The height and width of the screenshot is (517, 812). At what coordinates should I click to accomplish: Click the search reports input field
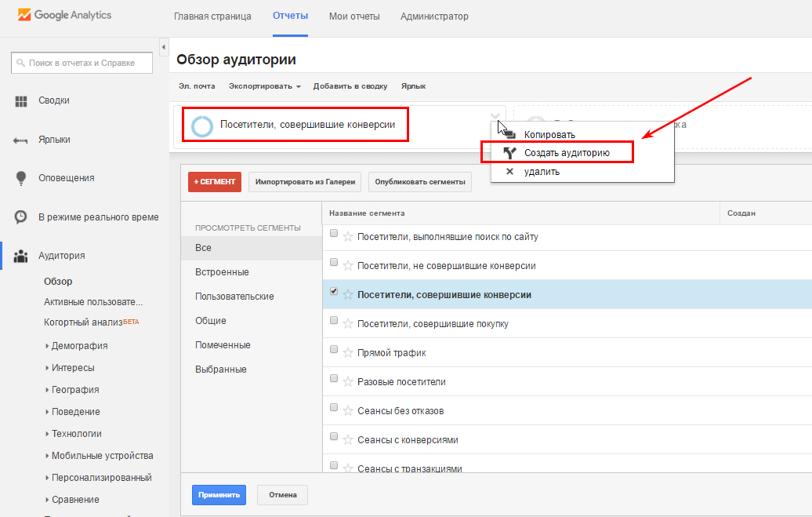82,63
